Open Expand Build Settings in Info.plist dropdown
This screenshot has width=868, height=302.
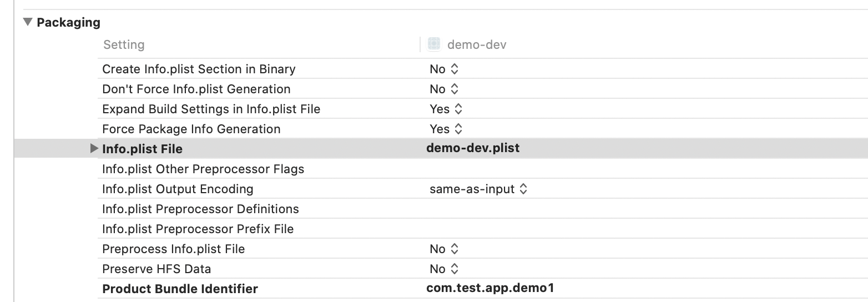446,109
